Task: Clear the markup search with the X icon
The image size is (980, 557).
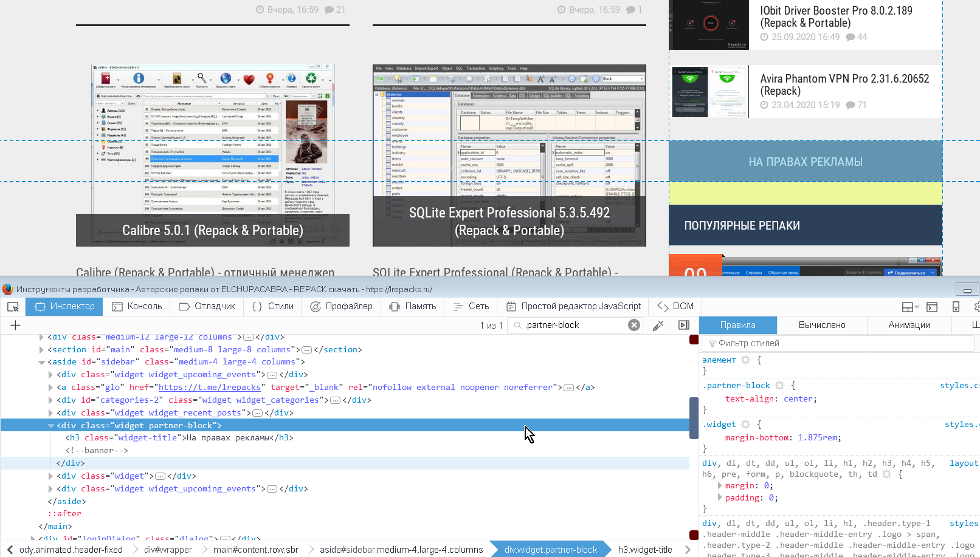Action: (634, 325)
